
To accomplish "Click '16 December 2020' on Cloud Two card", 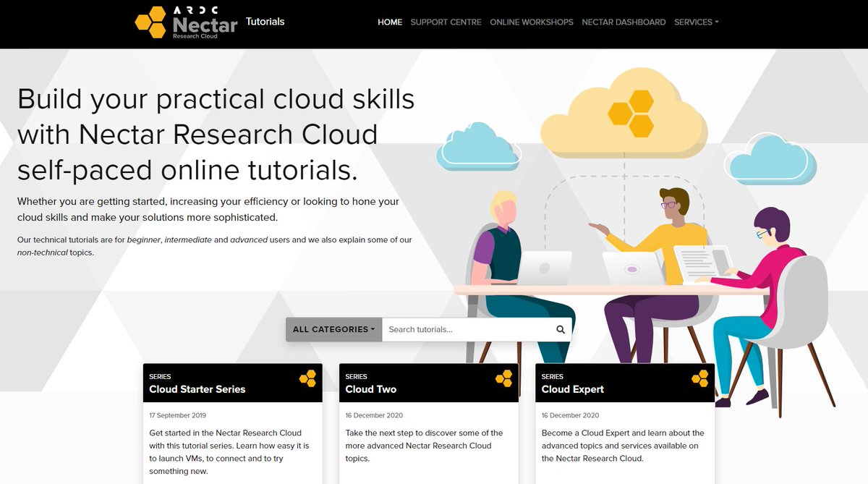I will coord(374,416).
